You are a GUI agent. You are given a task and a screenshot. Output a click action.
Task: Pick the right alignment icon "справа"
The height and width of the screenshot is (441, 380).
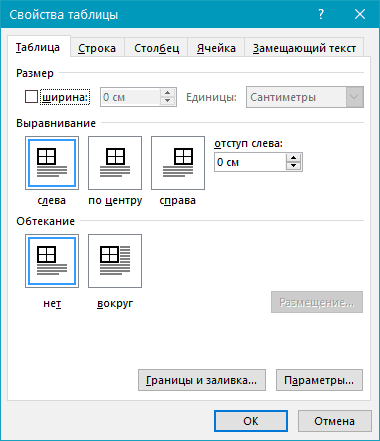[x=178, y=163]
